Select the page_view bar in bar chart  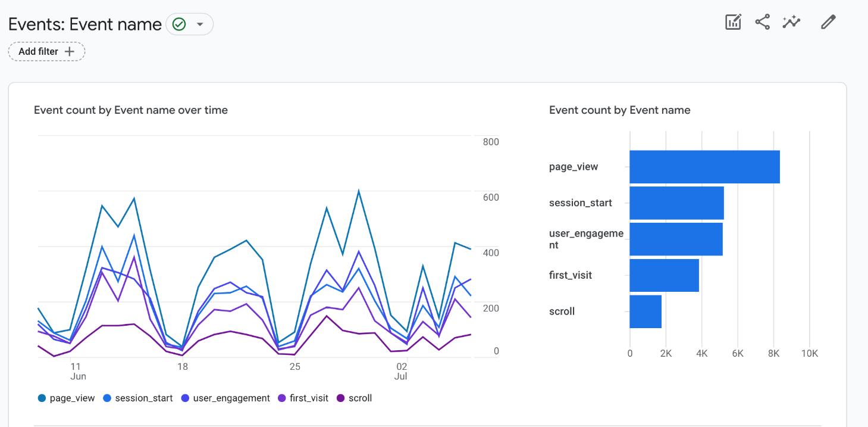pyautogui.click(x=704, y=167)
